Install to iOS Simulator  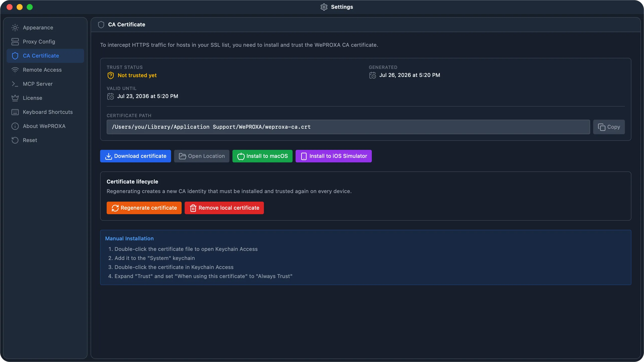(x=334, y=156)
